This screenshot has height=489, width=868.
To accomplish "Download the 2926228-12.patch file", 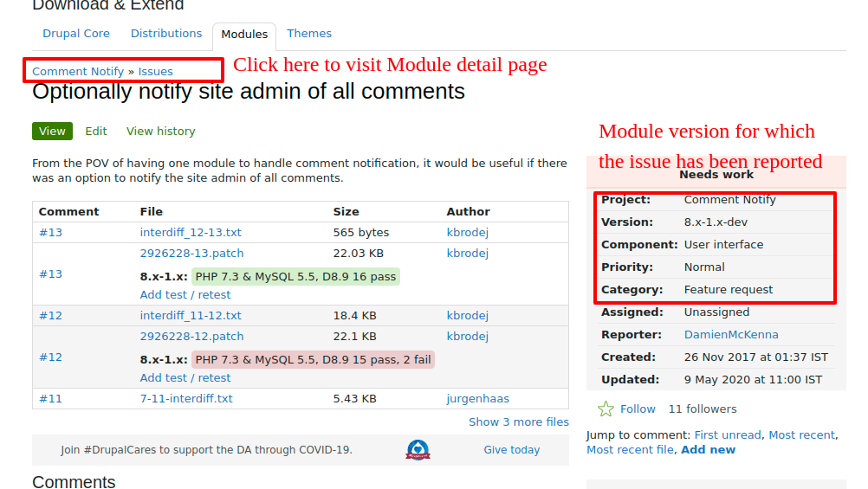I will [191, 337].
